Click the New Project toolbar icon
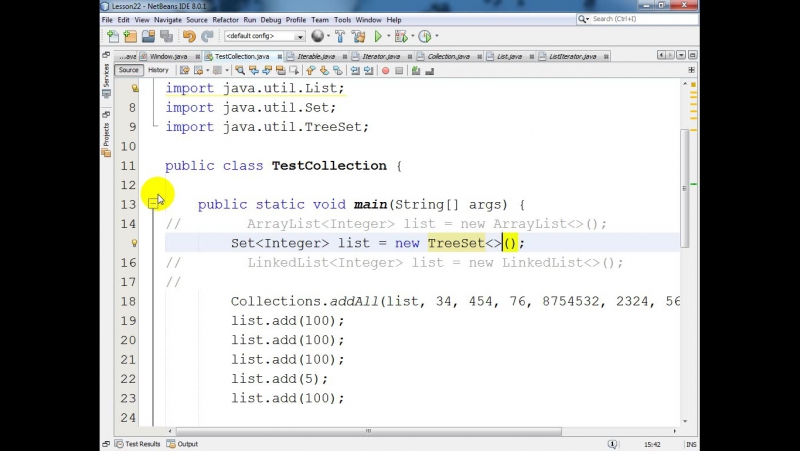Image resolution: width=800 pixels, height=451 pixels. tap(131, 36)
